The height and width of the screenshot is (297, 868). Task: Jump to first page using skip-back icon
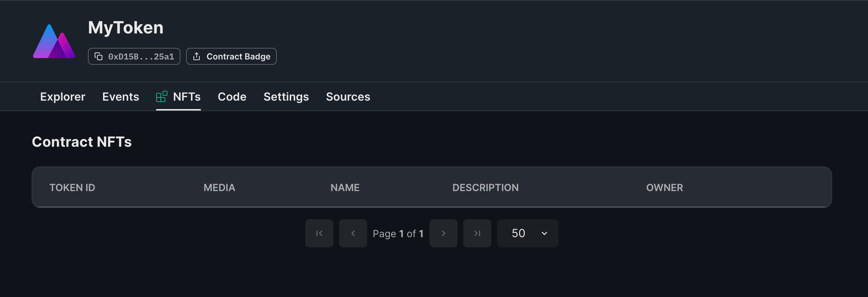[319, 233]
